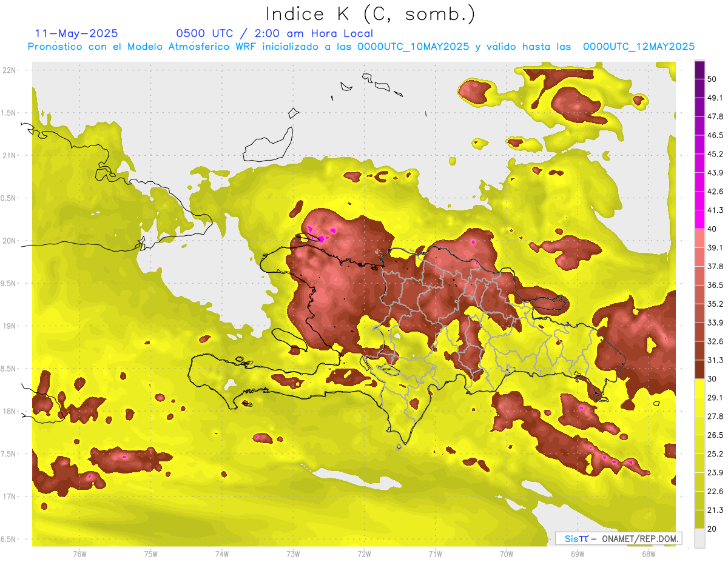This screenshot has height=562, width=728.
Task: Click the "22.6" color scale label
Action: coord(715,492)
